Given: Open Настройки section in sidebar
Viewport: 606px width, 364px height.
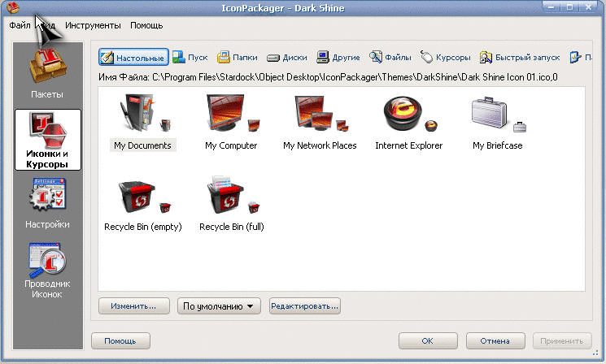Looking at the screenshot, I should point(47,203).
